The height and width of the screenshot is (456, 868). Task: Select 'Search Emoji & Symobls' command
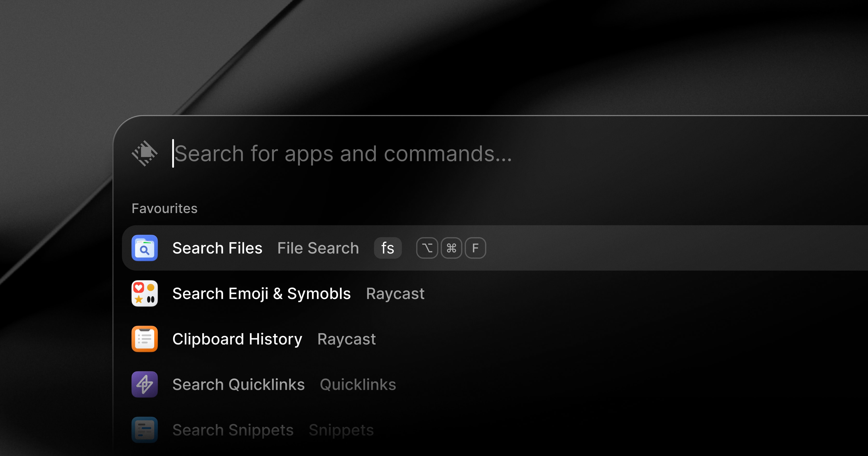point(261,293)
